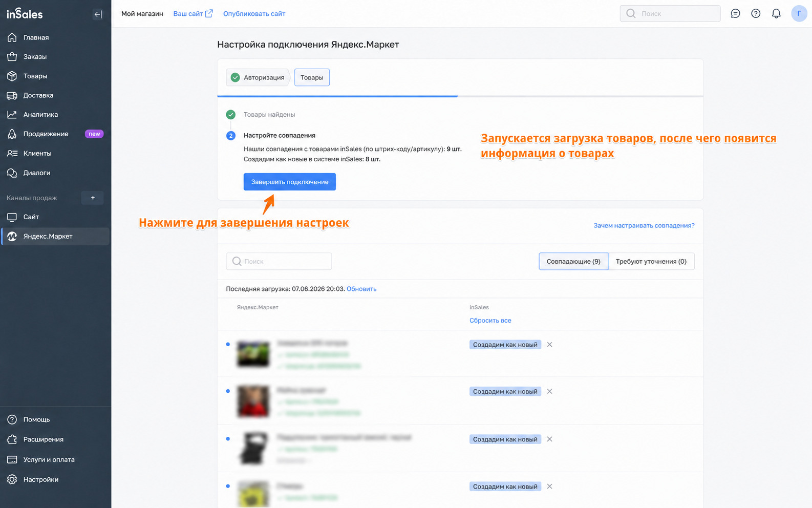Click the Главная house icon
Viewport: 812px width, 508px height.
pyautogui.click(x=12, y=37)
